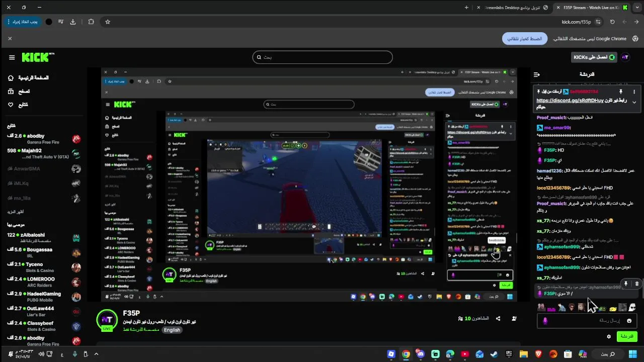The image size is (644, 362).
Task: Open Windows Start menu
Action: click(x=632, y=354)
